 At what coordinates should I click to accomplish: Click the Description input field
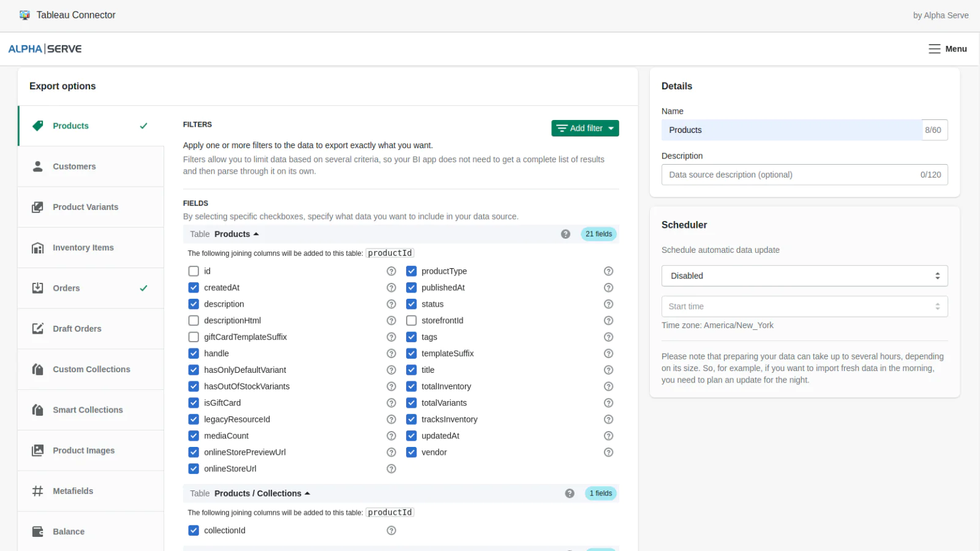tap(804, 174)
